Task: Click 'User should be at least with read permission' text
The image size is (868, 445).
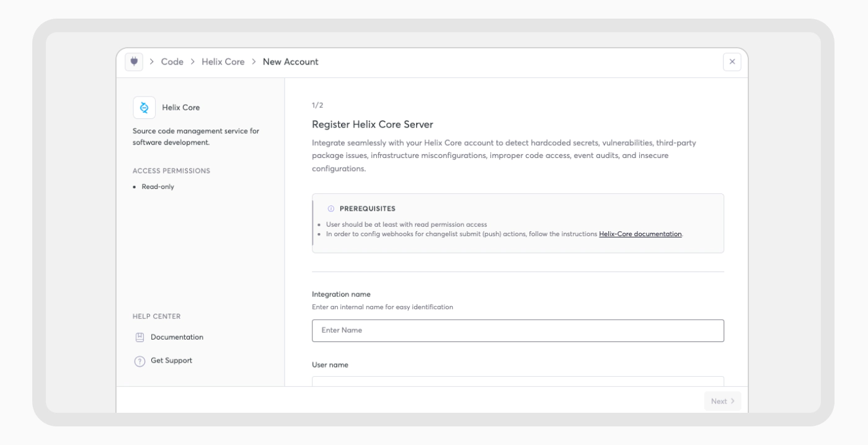Action: point(406,224)
